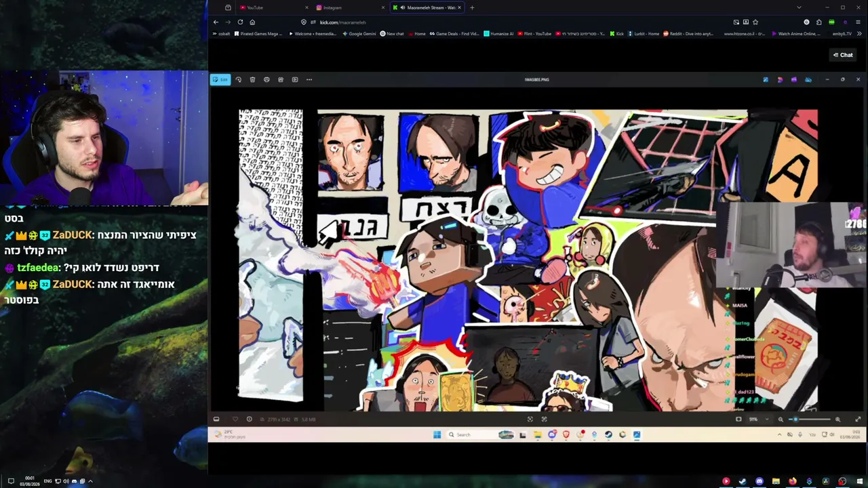Show hidden tray icons in stream taskbar
The image size is (868, 488).
tap(779, 435)
